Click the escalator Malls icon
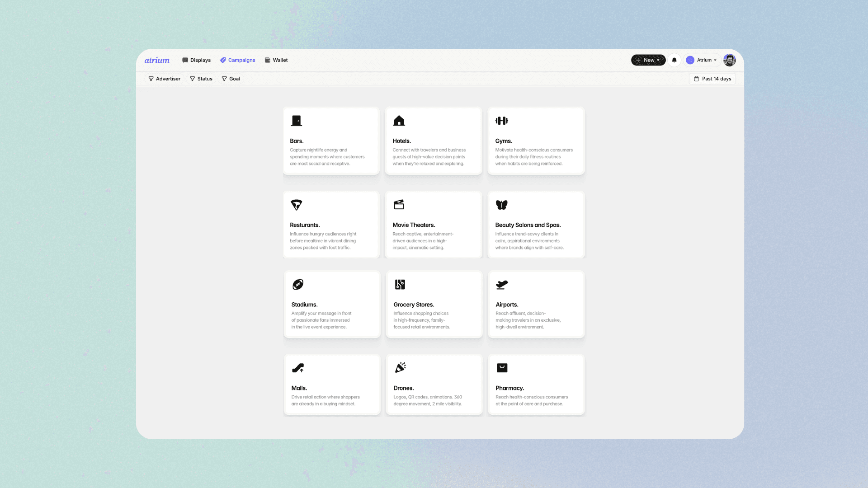 (x=298, y=368)
